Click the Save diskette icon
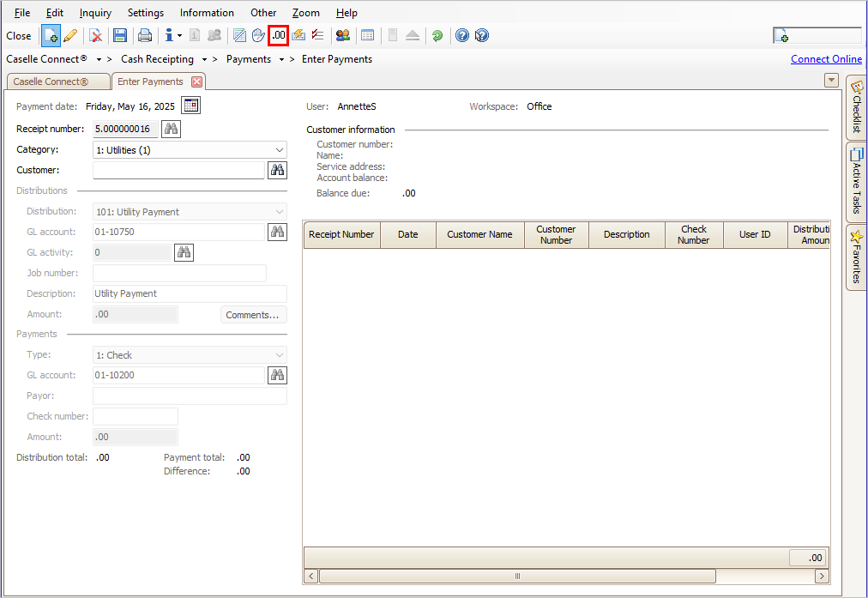This screenshot has height=598, width=868. 120,36
